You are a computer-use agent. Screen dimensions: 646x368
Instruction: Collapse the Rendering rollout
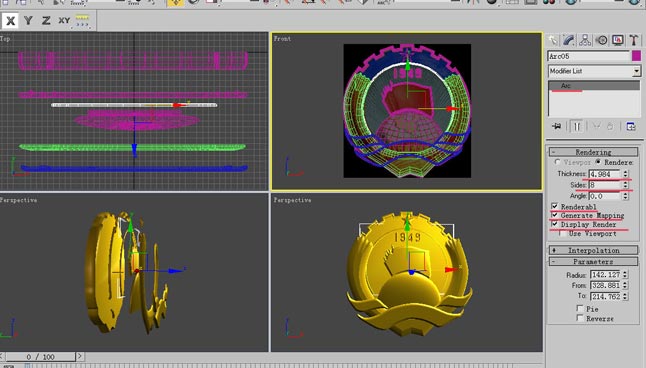[x=593, y=152]
